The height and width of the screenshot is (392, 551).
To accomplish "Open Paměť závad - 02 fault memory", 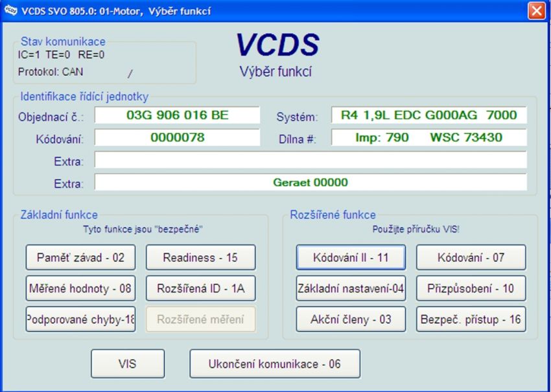I will point(80,257).
